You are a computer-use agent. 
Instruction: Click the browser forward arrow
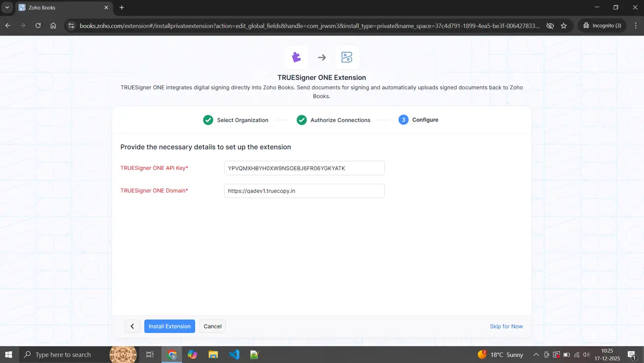point(23,26)
